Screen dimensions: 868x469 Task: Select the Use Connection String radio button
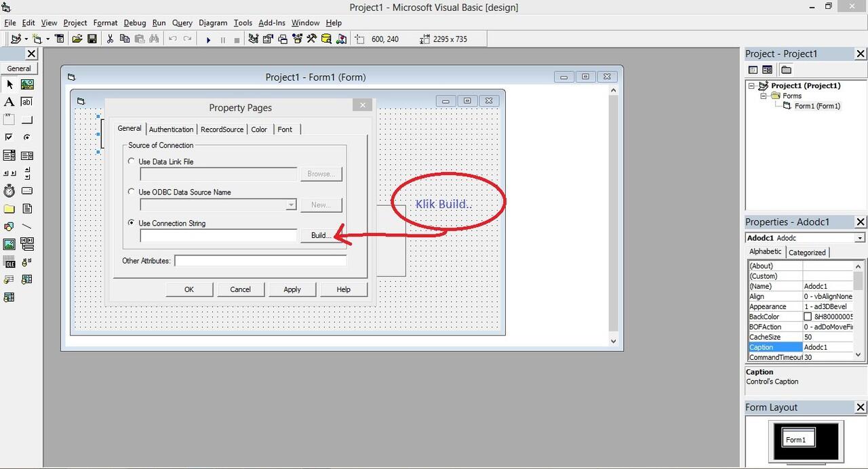132,222
